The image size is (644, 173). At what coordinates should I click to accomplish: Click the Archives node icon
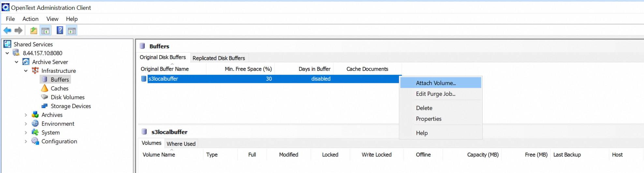35,115
